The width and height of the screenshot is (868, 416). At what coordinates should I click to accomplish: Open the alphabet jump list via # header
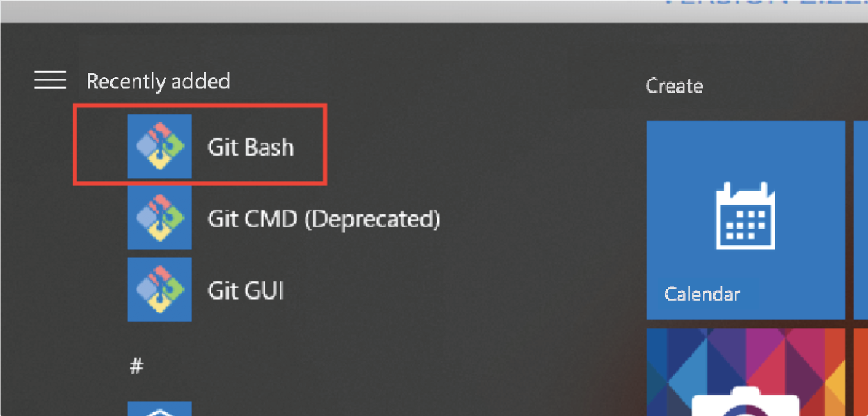pos(137,366)
